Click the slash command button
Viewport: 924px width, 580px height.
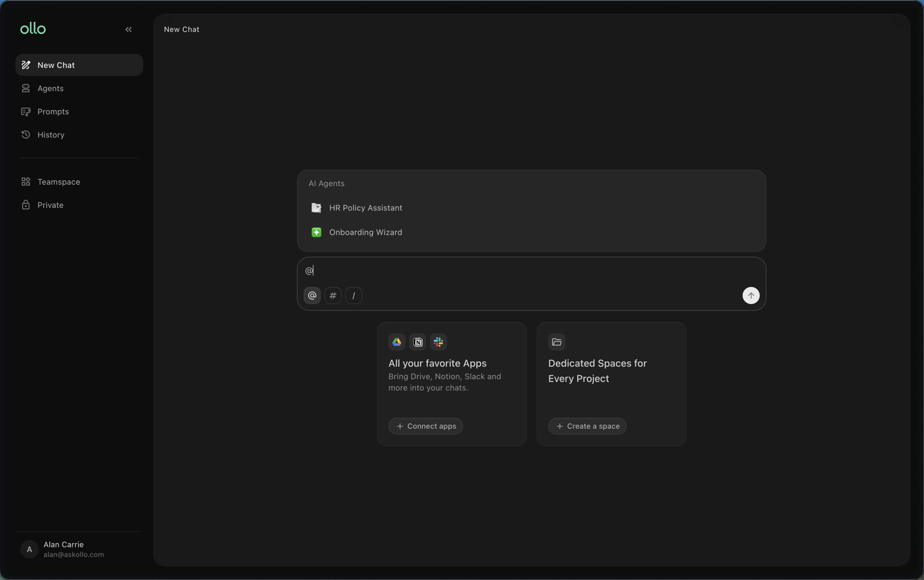click(354, 295)
